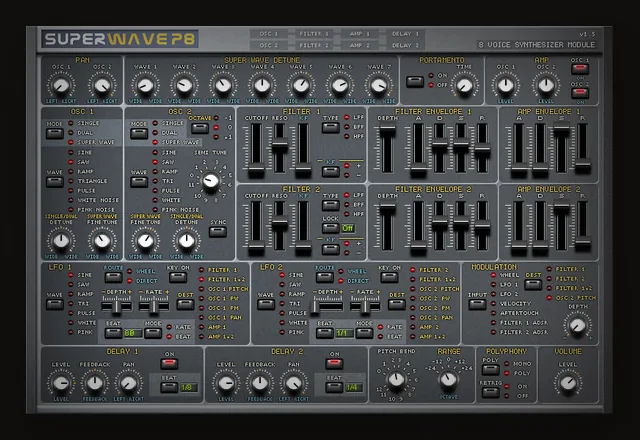This screenshot has height=440, width=640.
Task: Click the OSC 2 sync button
Action: tap(218, 232)
